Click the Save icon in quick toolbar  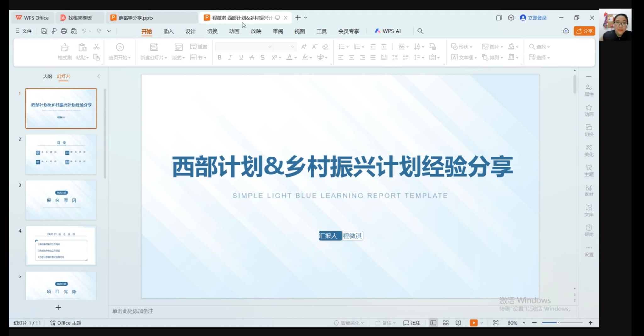tap(44, 31)
